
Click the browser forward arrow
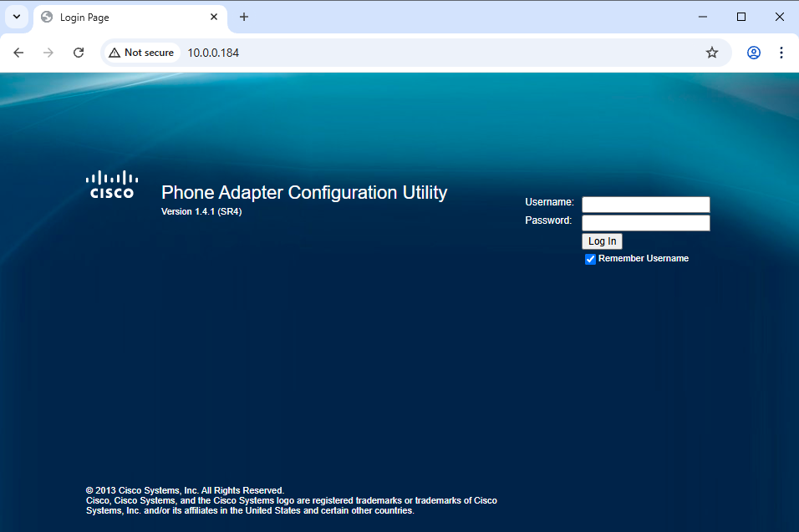click(x=48, y=53)
